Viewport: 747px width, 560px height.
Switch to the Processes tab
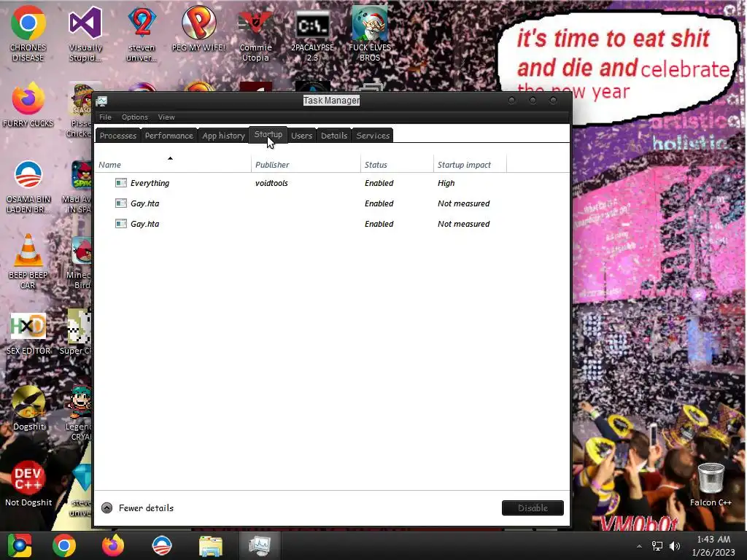coord(118,136)
